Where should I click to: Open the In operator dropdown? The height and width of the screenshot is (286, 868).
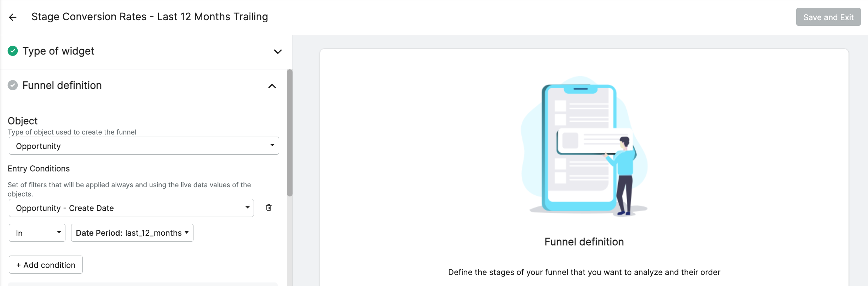pos(37,233)
